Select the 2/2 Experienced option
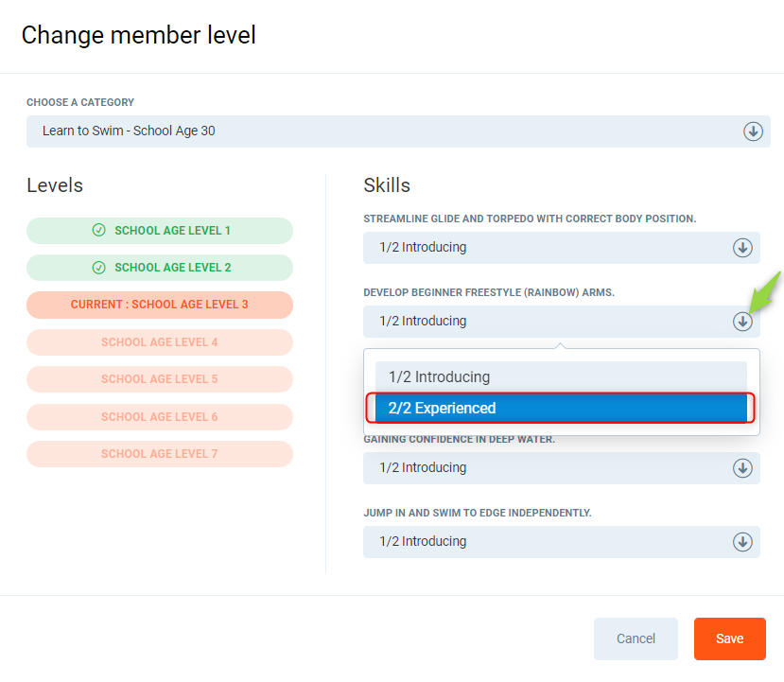The width and height of the screenshot is (784, 682). click(x=560, y=409)
